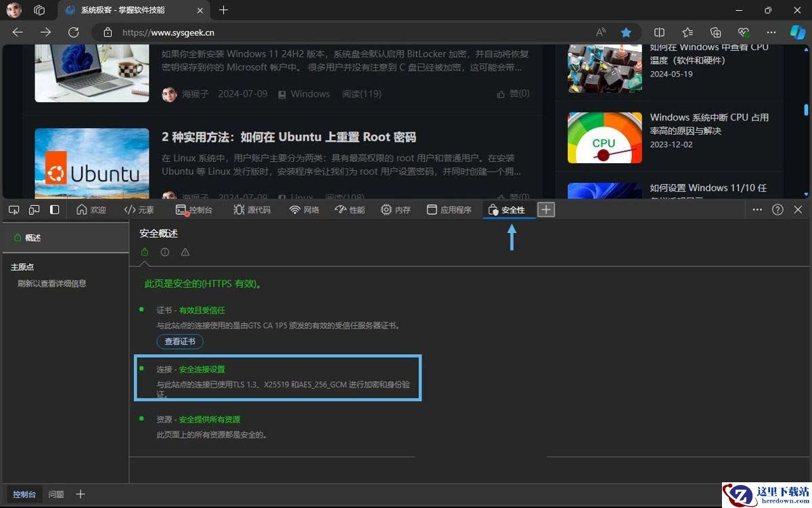Switch to the 内存 tab

396,210
